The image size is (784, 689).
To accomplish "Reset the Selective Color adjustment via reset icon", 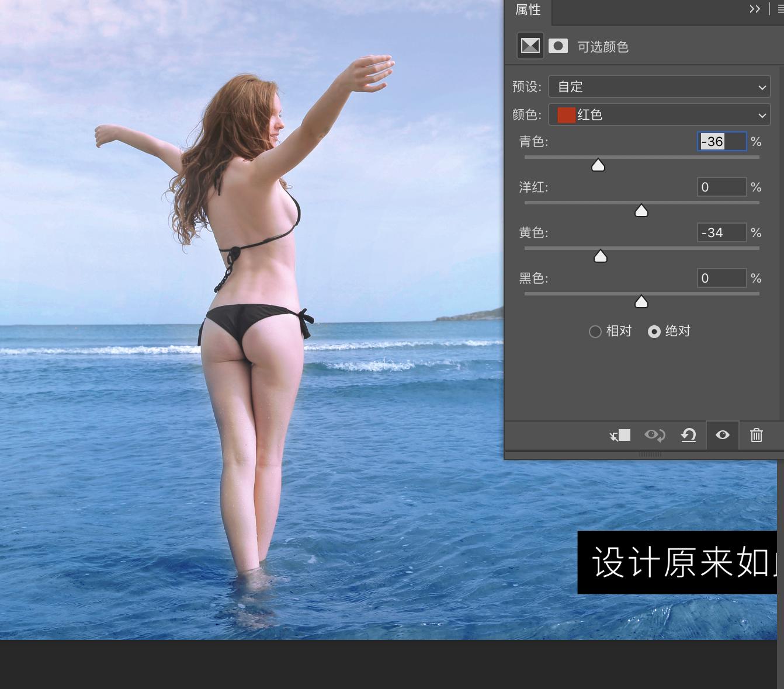I will [x=688, y=435].
